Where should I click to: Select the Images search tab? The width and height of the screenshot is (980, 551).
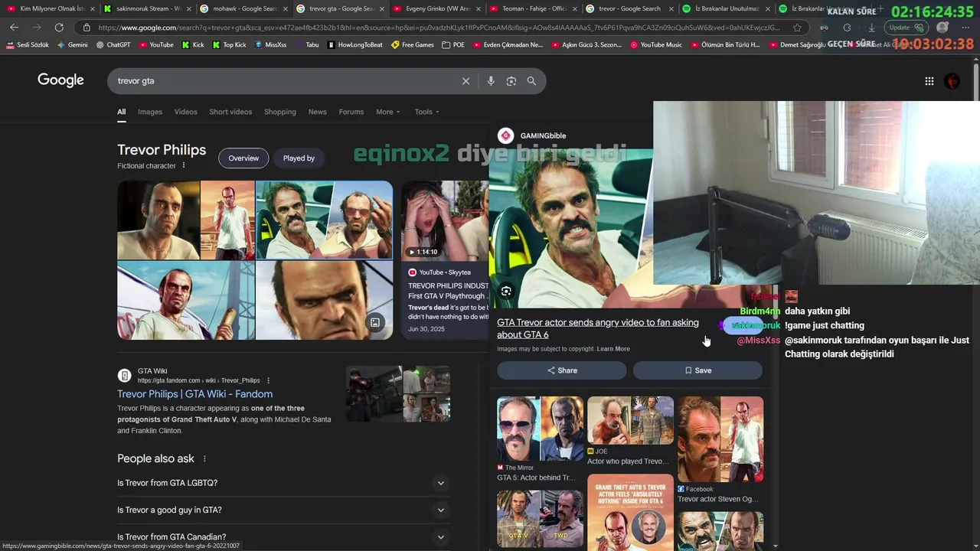tap(150, 112)
